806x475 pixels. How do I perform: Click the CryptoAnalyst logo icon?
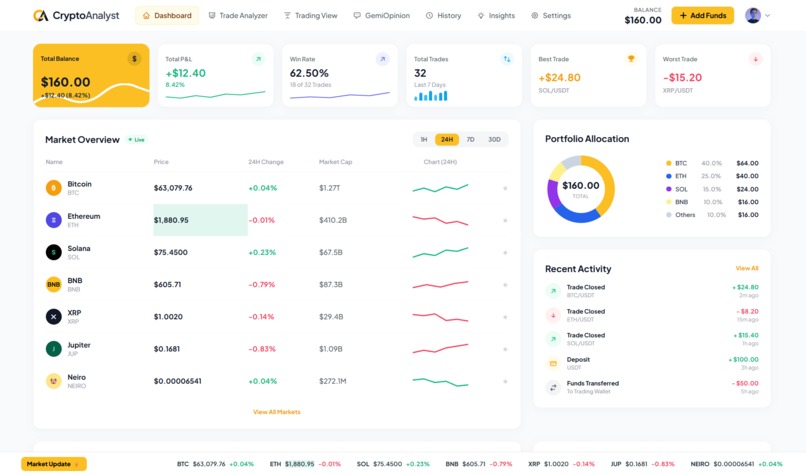41,15
